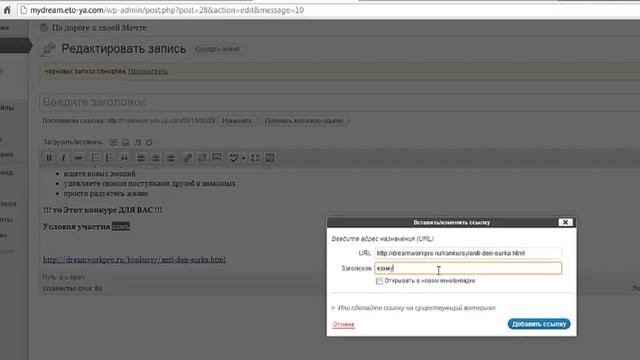
Task: Click the highlighted word after Условия участия
Action: coord(121,226)
